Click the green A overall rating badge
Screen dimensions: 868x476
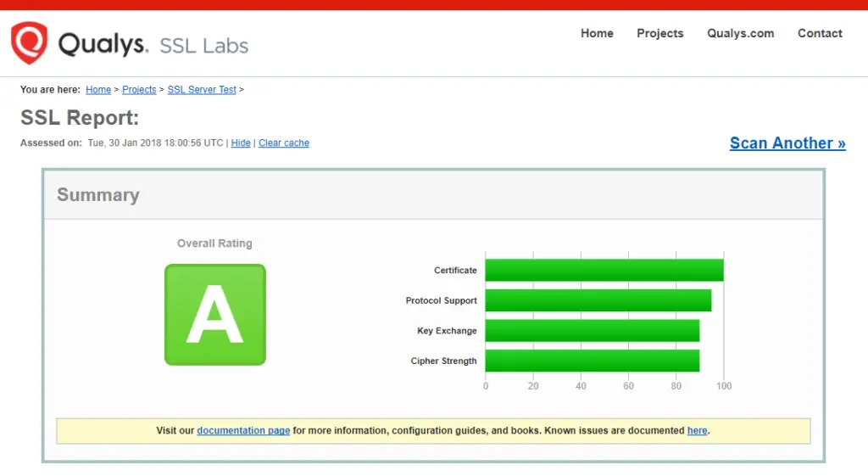(215, 315)
